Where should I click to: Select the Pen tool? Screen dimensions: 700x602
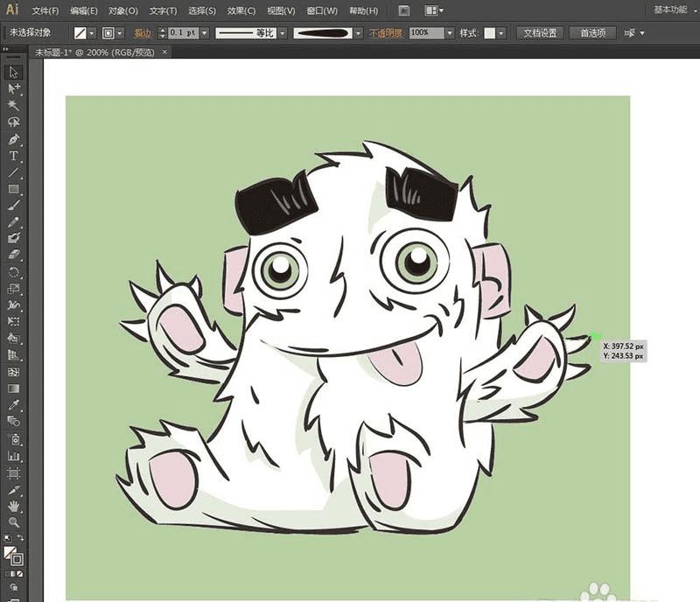point(13,139)
